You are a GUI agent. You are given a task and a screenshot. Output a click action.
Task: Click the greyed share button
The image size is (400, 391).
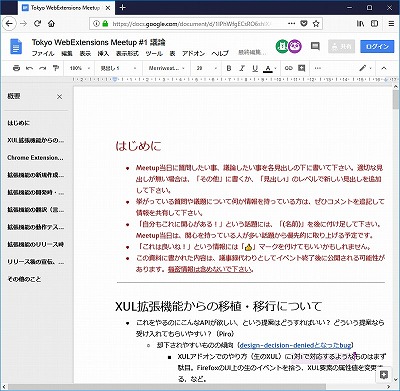[x=341, y=46]
